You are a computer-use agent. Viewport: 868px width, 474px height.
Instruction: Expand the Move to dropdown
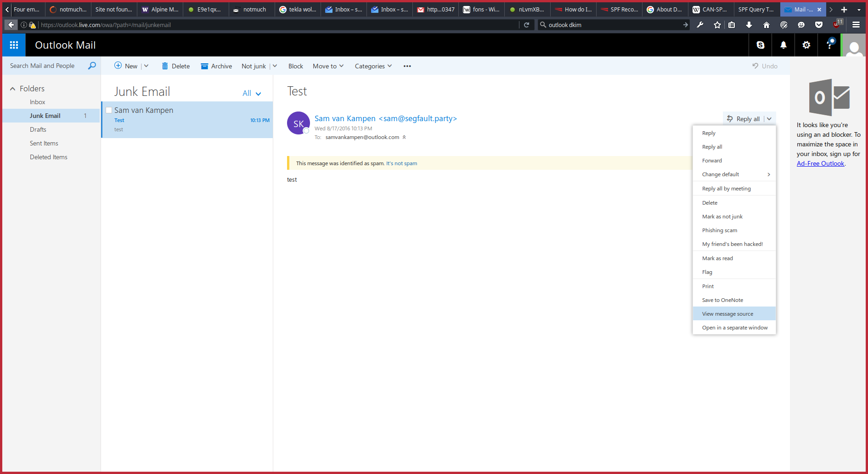pyautogui.click(x=328, y=66)
